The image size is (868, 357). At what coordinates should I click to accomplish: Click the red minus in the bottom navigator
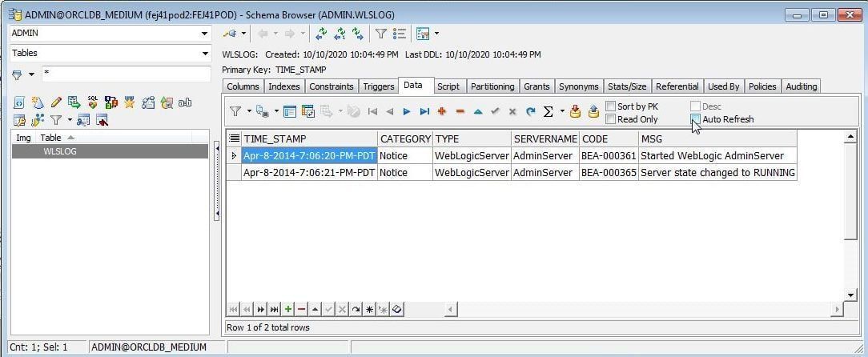pos(302,310)
